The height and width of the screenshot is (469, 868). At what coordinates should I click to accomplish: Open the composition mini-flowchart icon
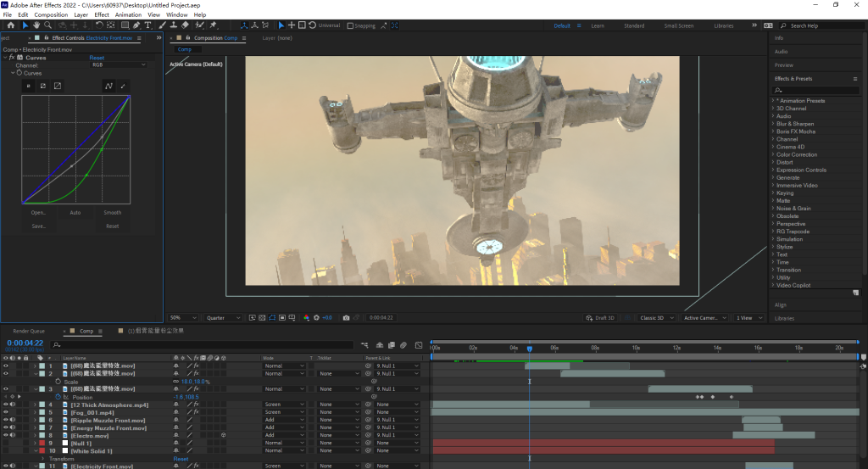(x=364, y=345)
